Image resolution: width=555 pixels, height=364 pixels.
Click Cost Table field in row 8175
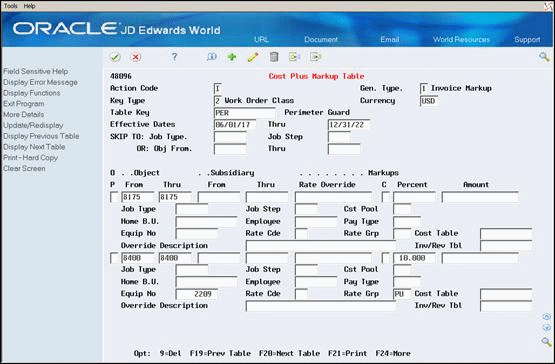506,234
